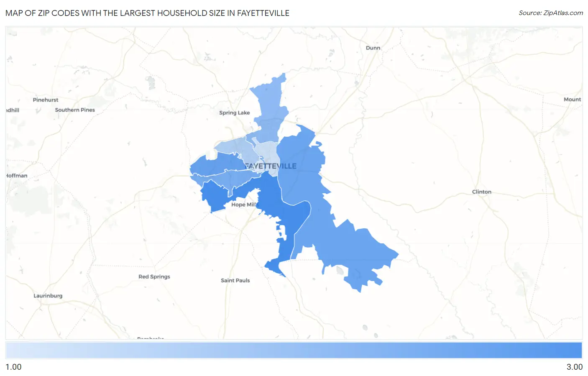Select the northern zip region east of Spring Lake
Screen dimensions: 588x376
point(270,109)
